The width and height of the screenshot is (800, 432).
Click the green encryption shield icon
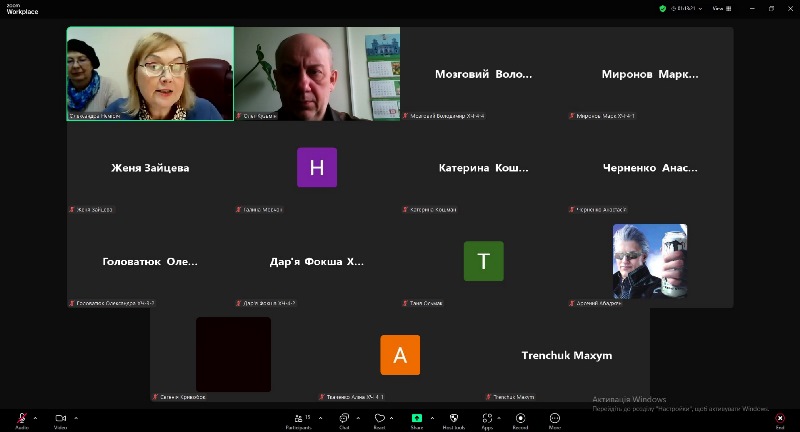(662, 8)
